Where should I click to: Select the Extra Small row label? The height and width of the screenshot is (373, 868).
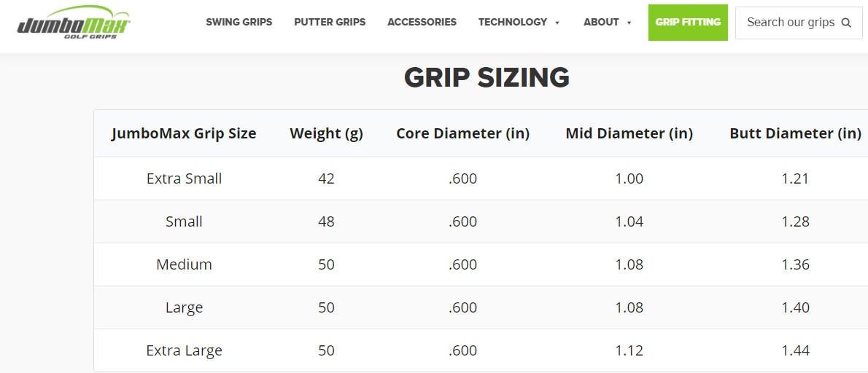pos(185,178)
